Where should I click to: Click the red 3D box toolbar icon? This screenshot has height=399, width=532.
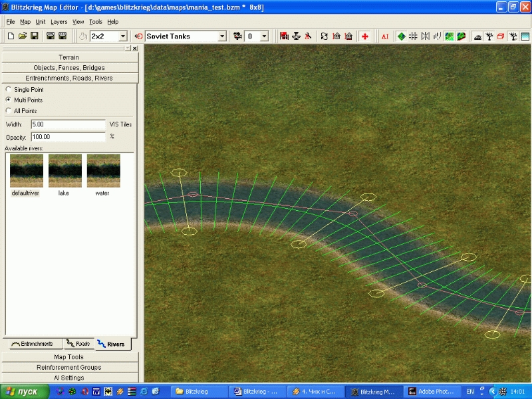coord(501,36)
